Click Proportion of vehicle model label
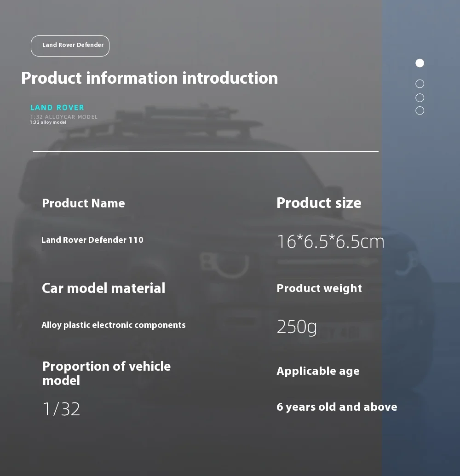The height and width of the screenshot is (476, 460). pos(107,373)
